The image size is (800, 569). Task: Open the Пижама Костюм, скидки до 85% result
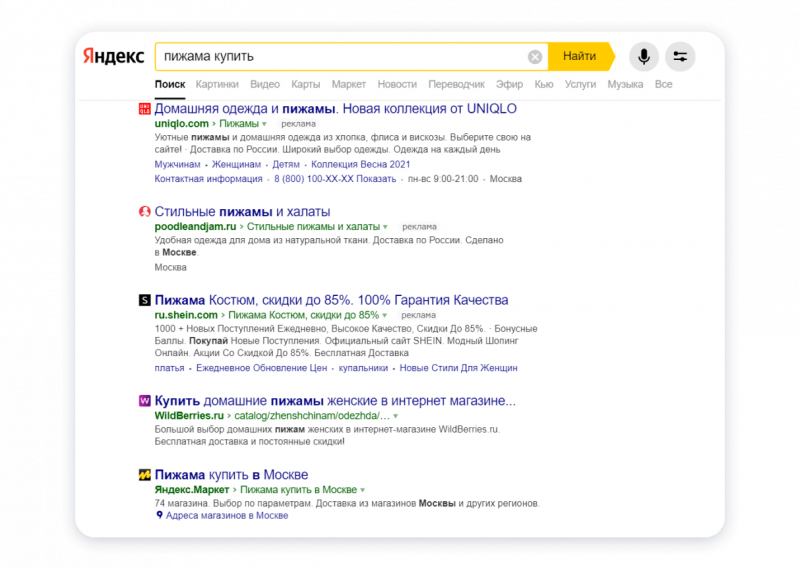tap(332, 300)
